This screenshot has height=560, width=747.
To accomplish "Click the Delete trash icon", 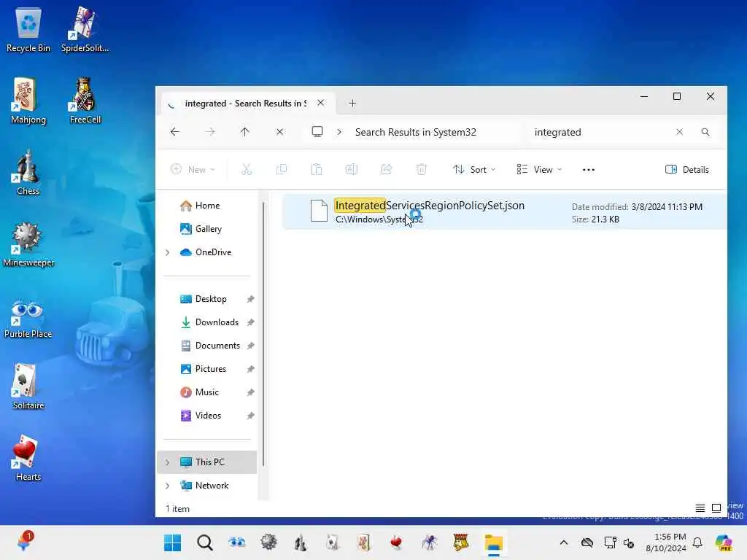I will coord(422,169).
